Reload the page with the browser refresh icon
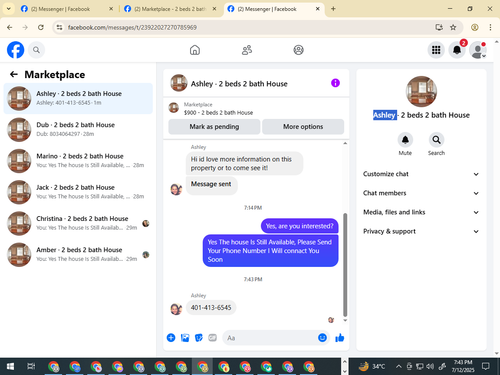The width and height of the screenshot is (500, 375). click(x=41, y=27)
